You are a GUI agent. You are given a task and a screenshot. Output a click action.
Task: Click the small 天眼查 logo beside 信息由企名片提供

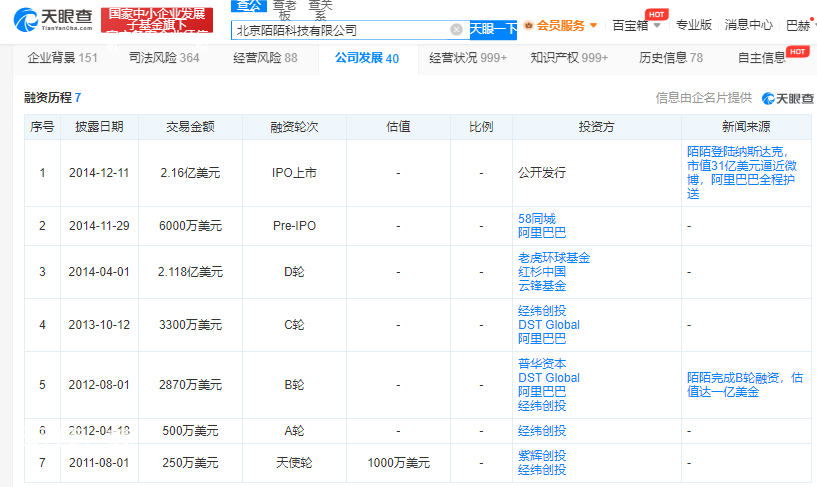click(x=787, y=98)
